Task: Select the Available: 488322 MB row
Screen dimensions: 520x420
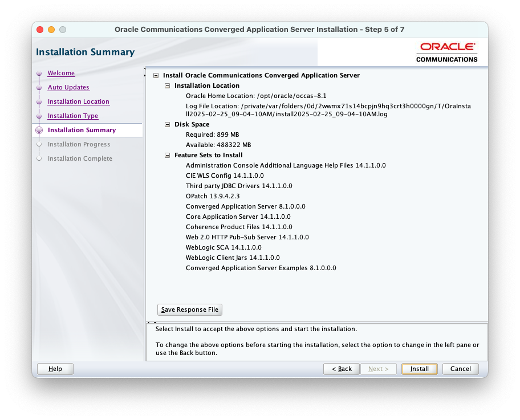Action: (x=218, y=145)
